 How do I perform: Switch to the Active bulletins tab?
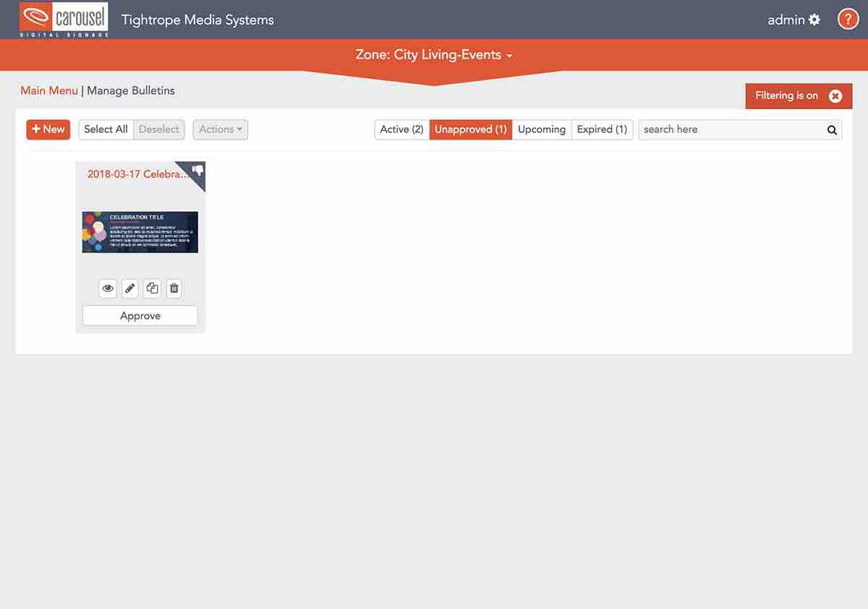tap(401, 129)
